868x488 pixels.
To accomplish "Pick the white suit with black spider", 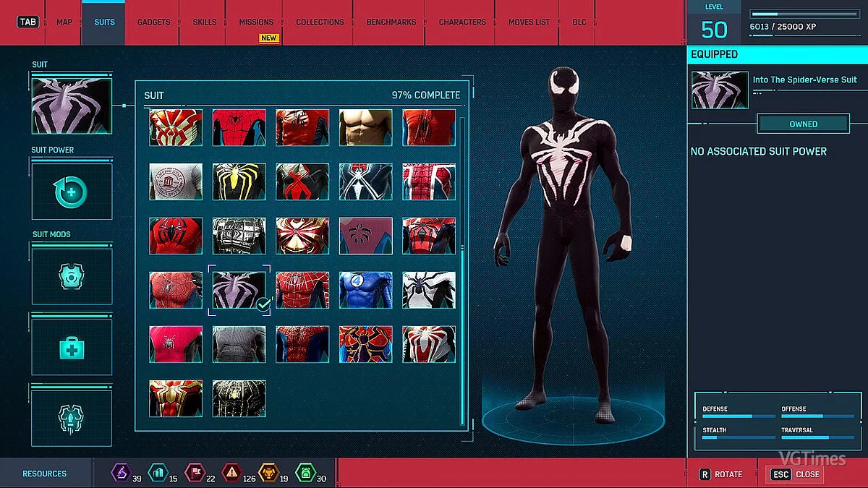I will point(429,290).
